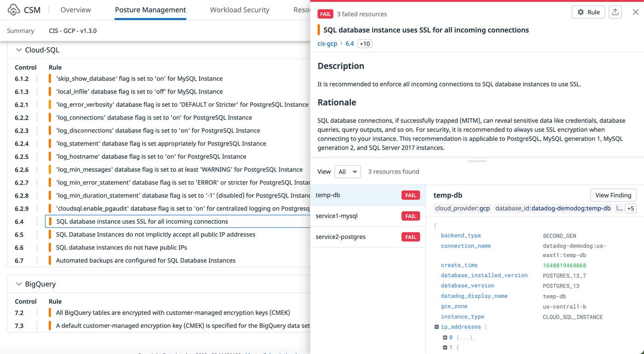The image size is (644, 354).
Task: Switch to the Workload Security tab
Action: pos(239,9)
